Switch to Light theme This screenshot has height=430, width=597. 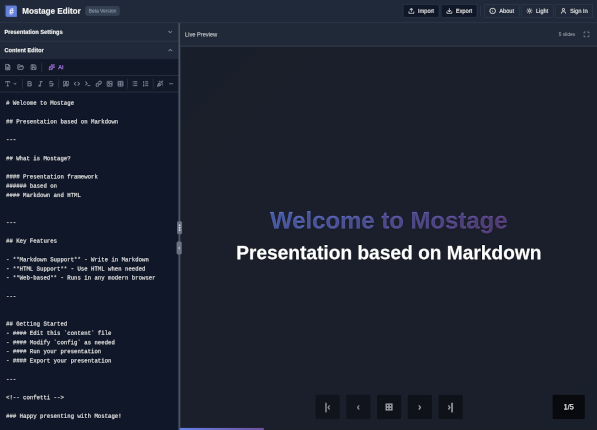537,11
